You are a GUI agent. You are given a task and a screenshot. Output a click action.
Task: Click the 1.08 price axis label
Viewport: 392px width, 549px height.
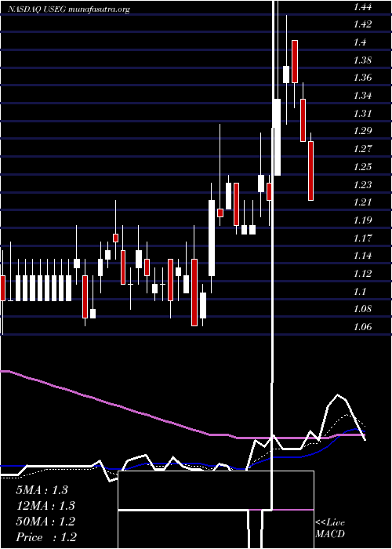[x=362, y=309]
